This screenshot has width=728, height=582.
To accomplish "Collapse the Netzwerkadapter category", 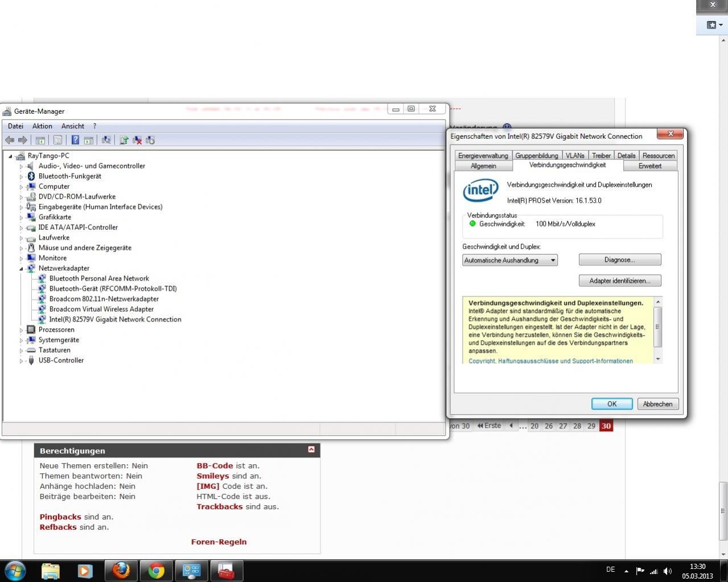I will pyautogui.click(x=21, y=269).
